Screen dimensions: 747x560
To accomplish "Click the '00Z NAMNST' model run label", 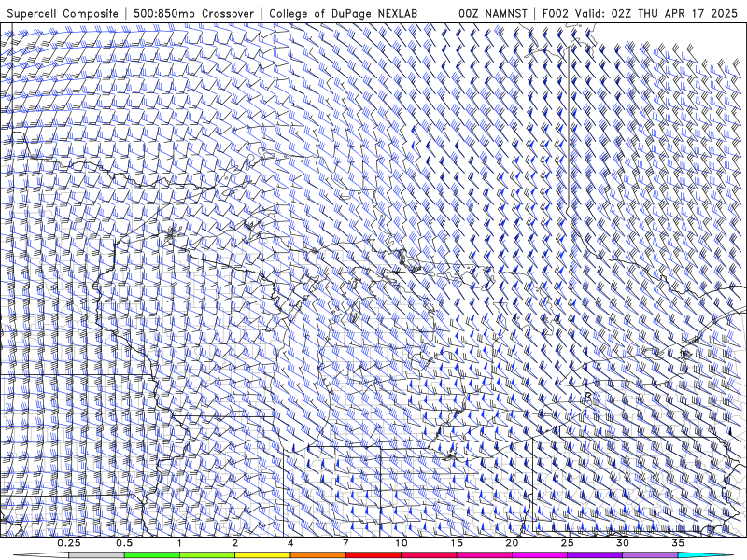I will click(493, 13).
